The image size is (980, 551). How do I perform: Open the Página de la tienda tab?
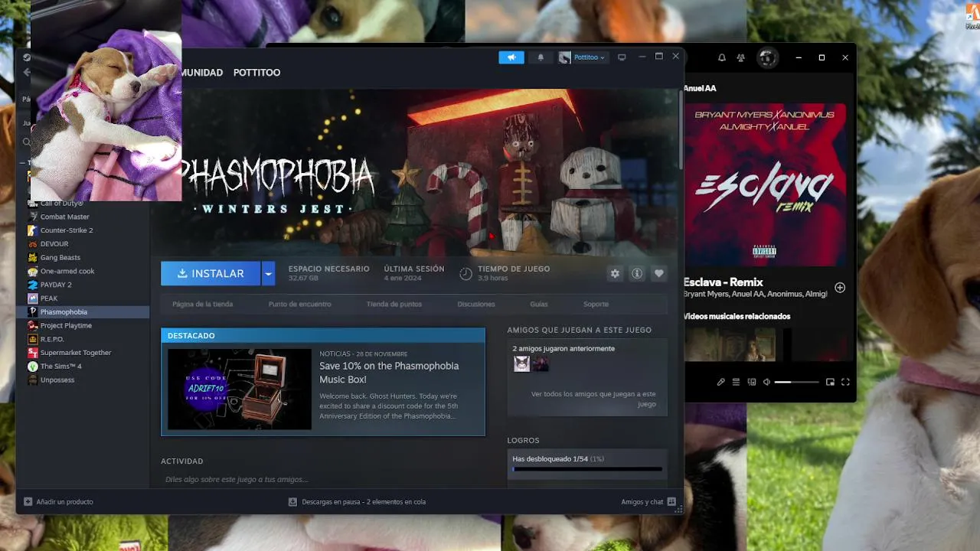pyautogui.click(x=202, y=304)
